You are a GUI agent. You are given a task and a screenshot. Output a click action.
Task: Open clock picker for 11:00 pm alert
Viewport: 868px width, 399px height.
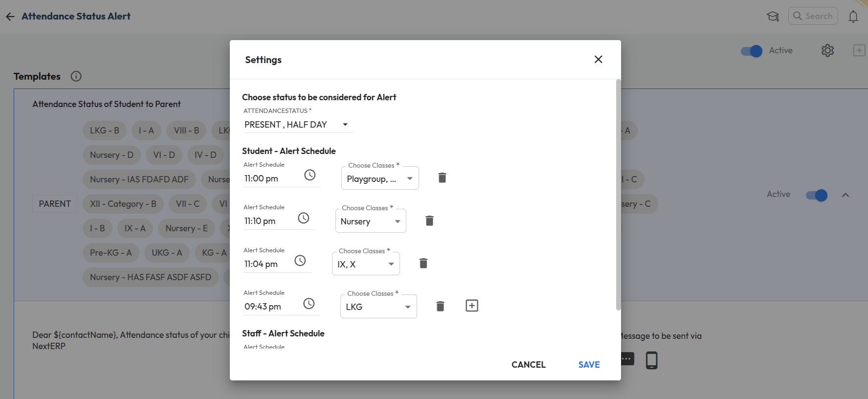coord(310,175)
